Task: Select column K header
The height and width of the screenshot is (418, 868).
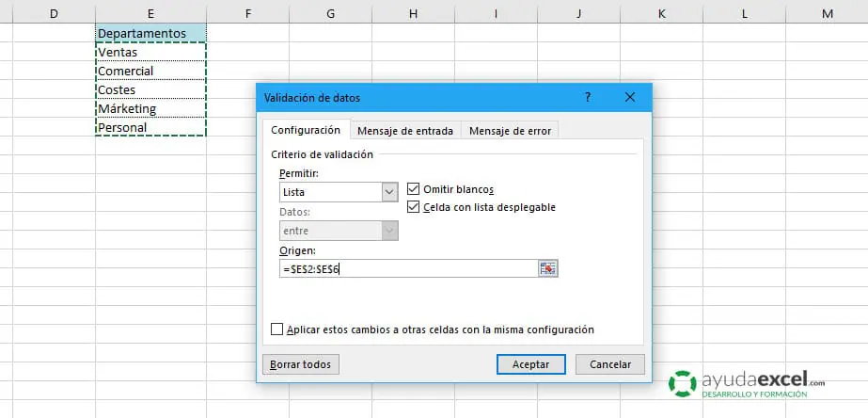Action: click(661, 14)
